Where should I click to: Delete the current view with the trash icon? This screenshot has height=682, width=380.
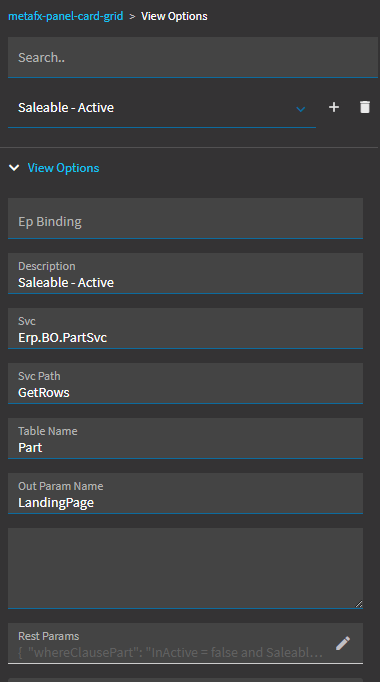pyautogui.click(x=365, y=107)
